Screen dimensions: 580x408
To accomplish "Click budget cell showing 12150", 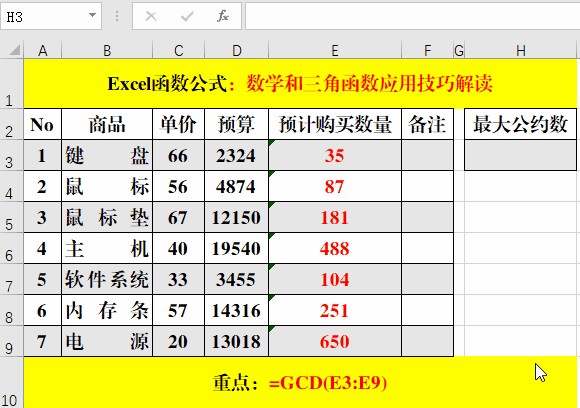I will [236, 218].
